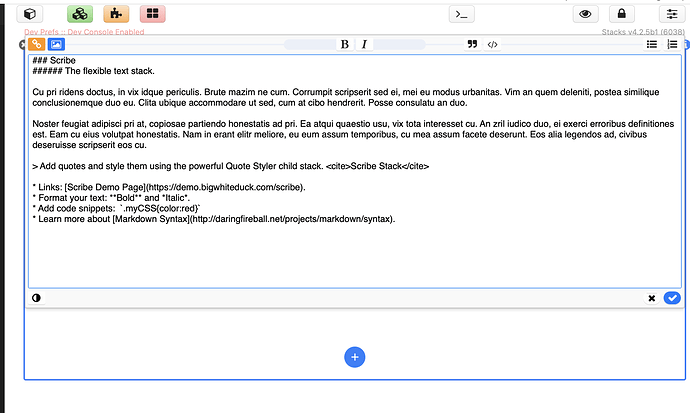This screenshot has width=690, height=413.
Task: Click the 'Stacks v4.2.5b1 (6038)' version label
Action: click(x=643, y=32)
